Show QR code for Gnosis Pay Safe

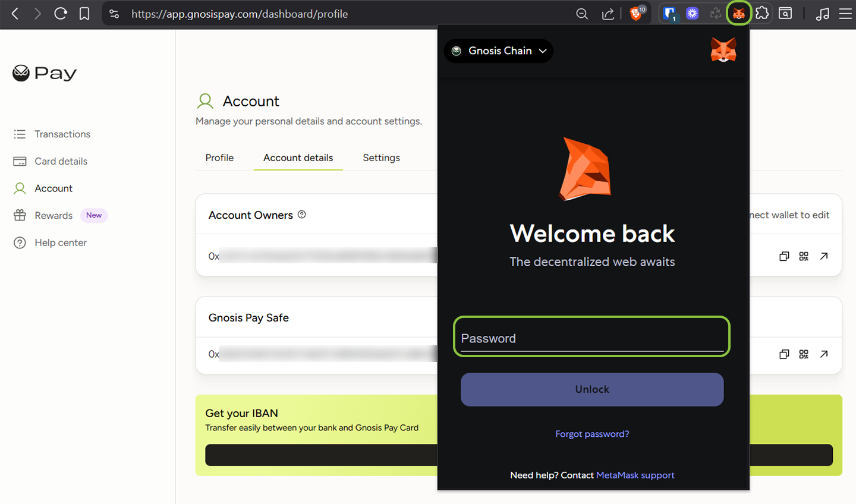click(804, 354)
